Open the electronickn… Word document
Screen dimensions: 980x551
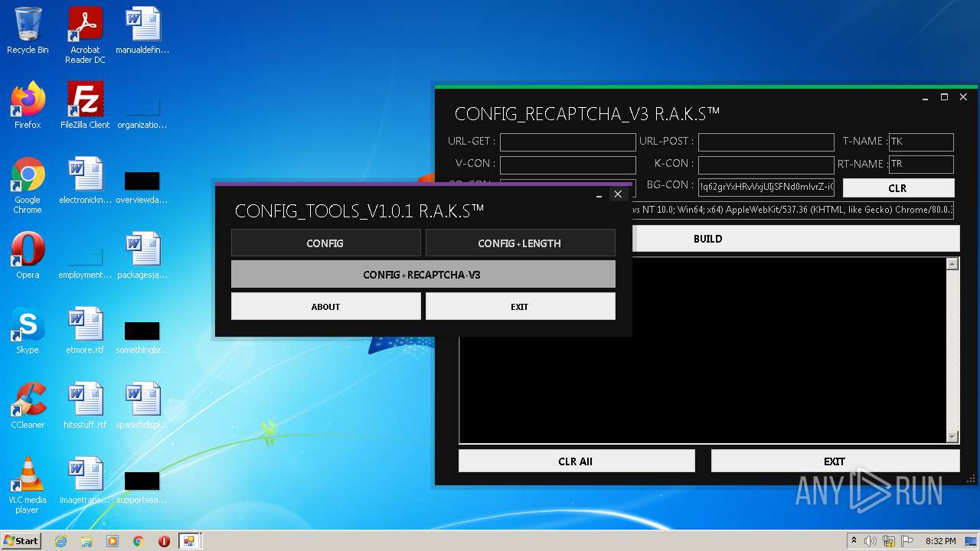[85, 181]
